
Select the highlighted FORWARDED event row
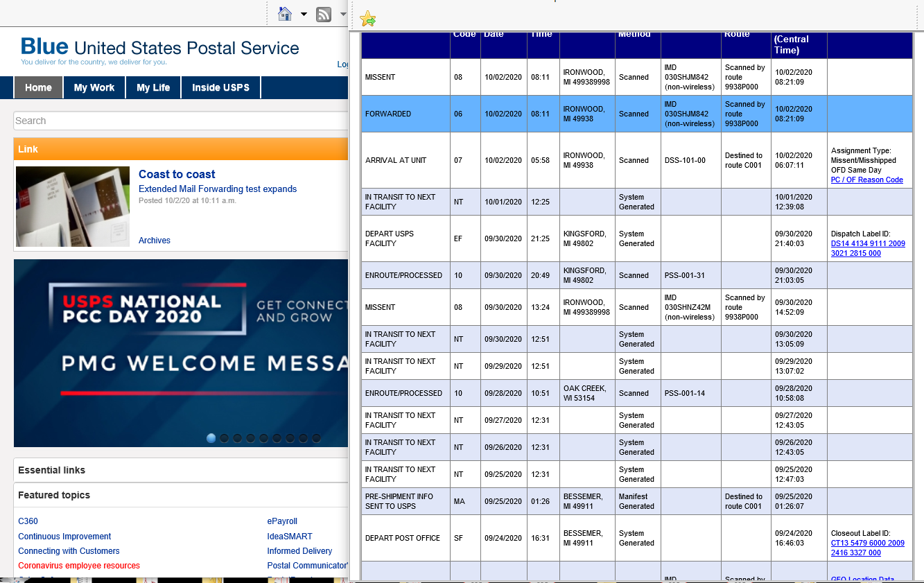tap(637, 114)
